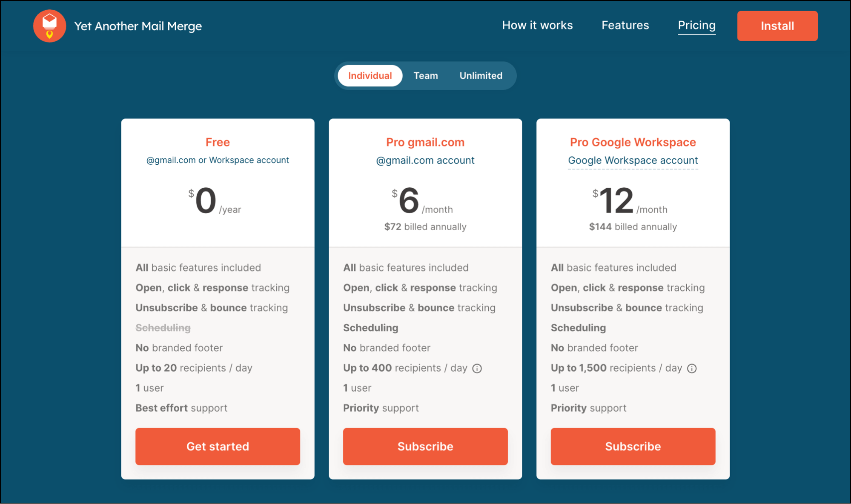851x504 pixels.
Task: Click Up to 400 recipients / day text
Action: point(405,368)
